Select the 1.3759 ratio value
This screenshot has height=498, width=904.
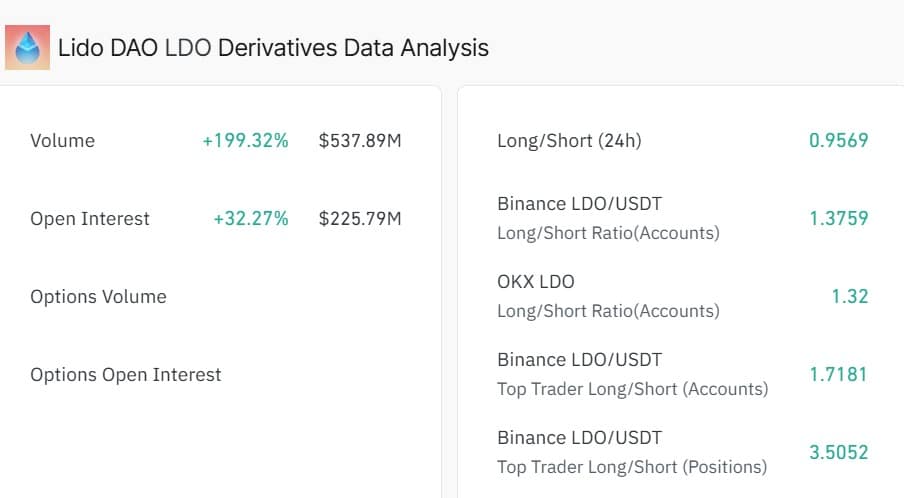point(838,218)
